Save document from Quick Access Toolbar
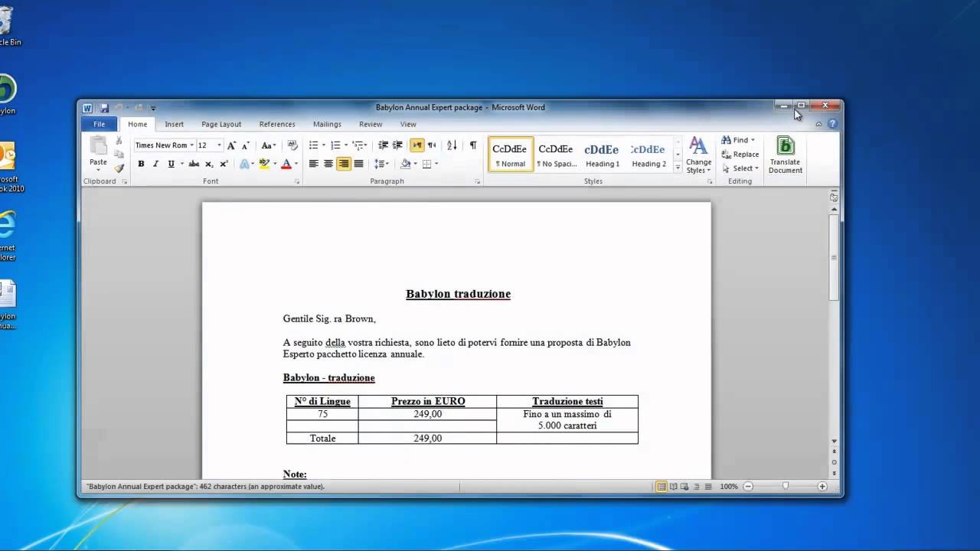 tap(104, 108)
